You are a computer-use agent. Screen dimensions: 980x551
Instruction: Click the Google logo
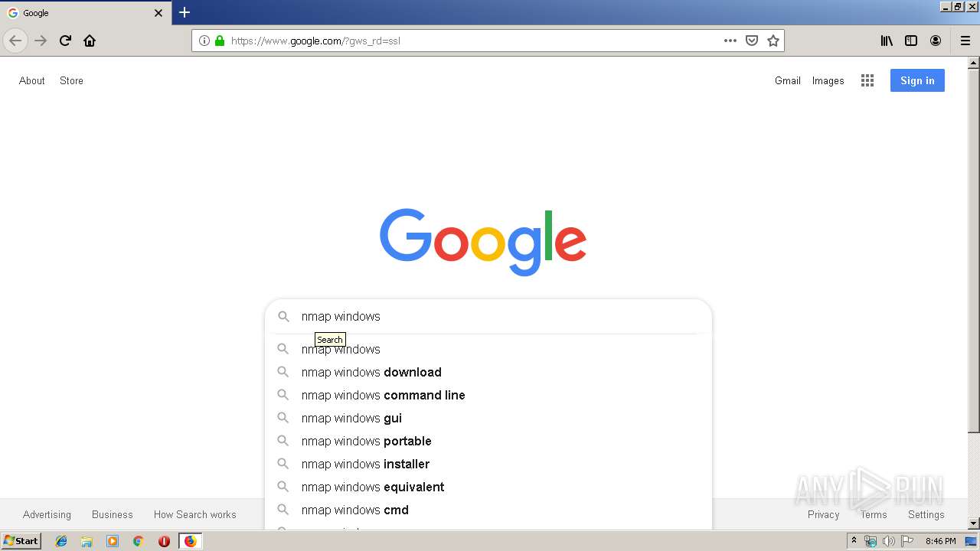[483, 242]
